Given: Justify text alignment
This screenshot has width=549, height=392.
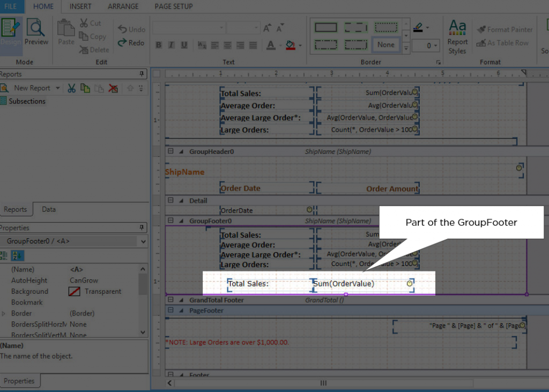Looking at the screenshot, I should pyautogui.click(x=253, y=45).
